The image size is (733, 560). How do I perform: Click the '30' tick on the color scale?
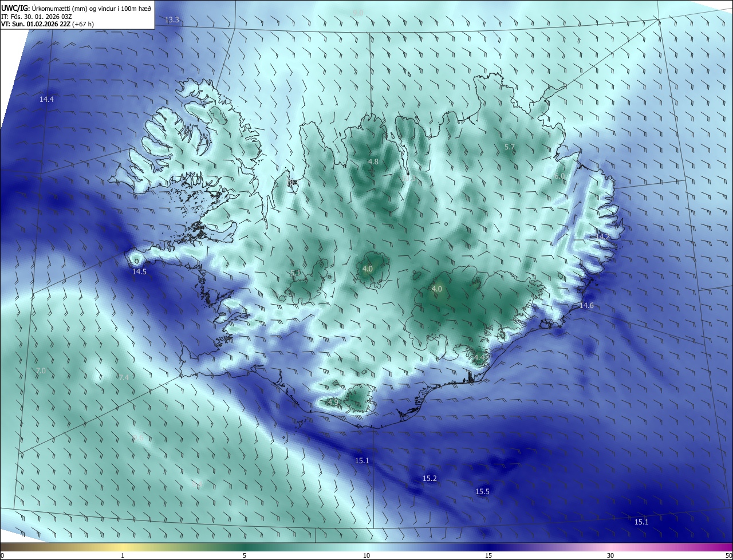[x=610, y=556]
